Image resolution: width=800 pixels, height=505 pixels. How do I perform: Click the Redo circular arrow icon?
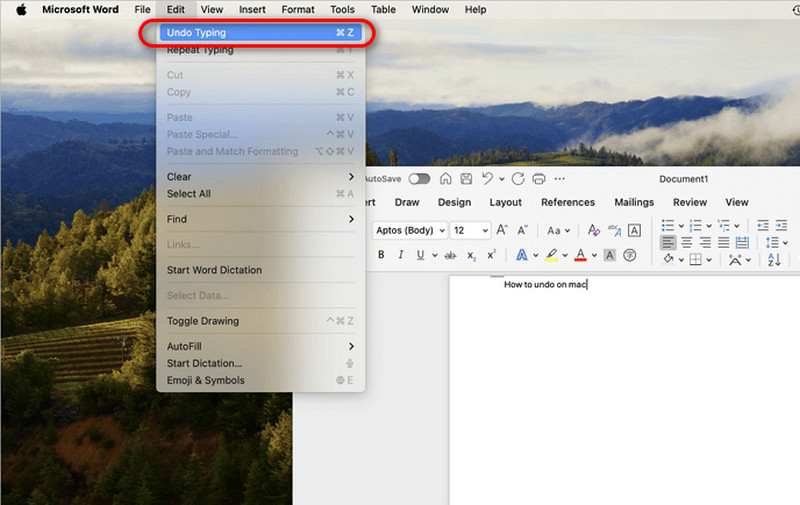pyautogui.click(x=518, y=179)
